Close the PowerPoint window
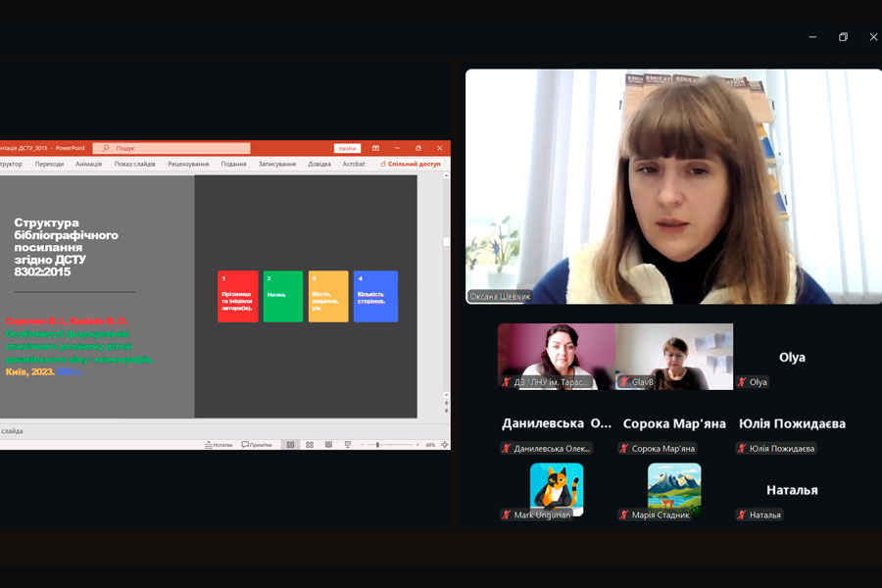This screenshot has height=588, width=882. click(x=439, y=148)
